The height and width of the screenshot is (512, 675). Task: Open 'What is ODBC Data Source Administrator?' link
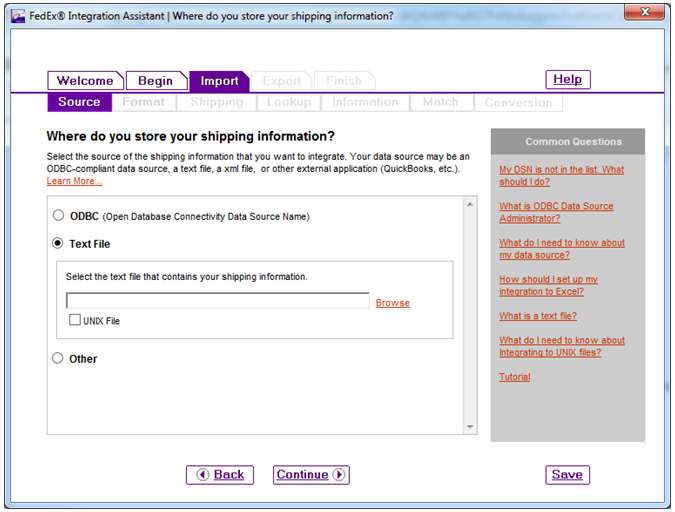[556, 212]
